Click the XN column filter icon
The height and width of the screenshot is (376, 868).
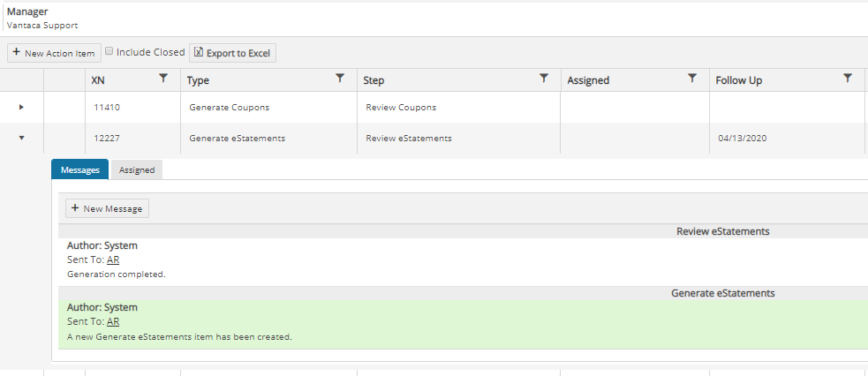162,79
